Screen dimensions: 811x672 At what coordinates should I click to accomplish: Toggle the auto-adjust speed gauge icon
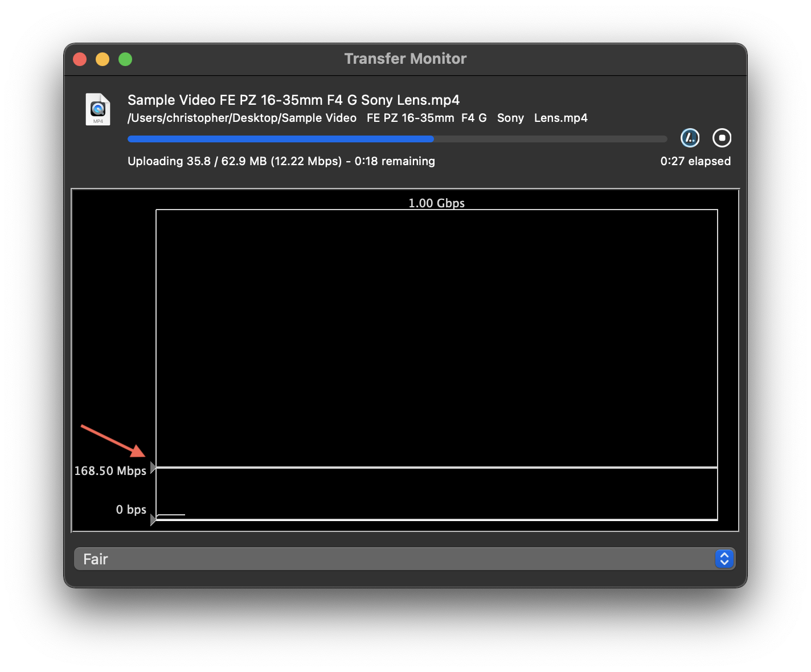[690, 138]
